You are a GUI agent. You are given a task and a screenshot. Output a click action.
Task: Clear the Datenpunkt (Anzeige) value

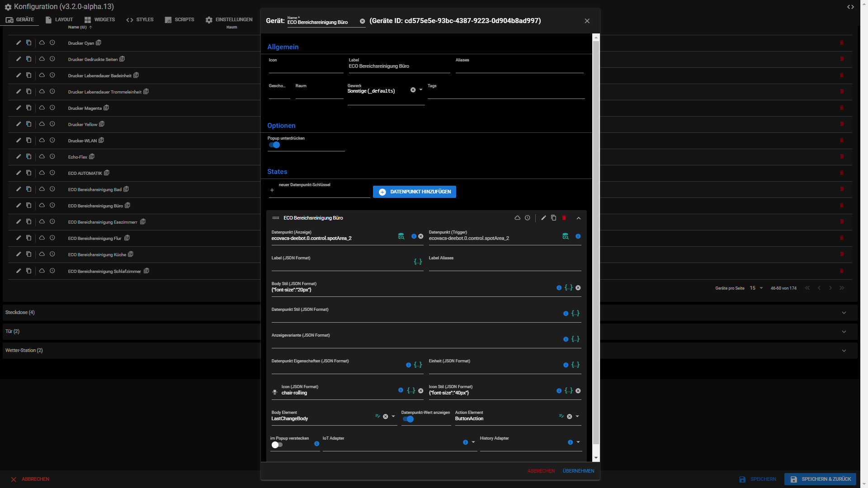[420, 236]
